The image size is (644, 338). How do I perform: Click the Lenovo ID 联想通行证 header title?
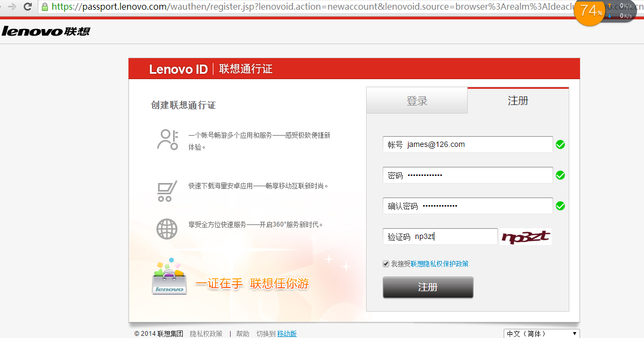211,69
